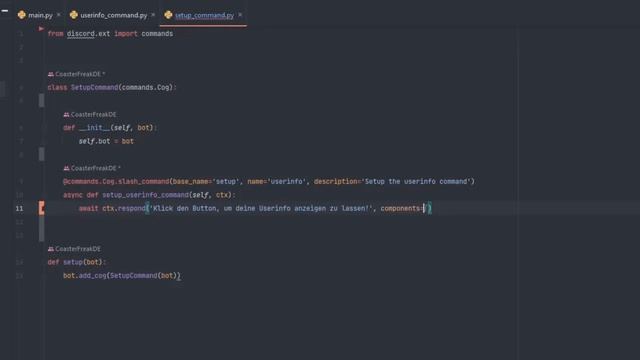Select the setup_command.py tab
Screen dimensions: 640x360
[x=204, y=15]
